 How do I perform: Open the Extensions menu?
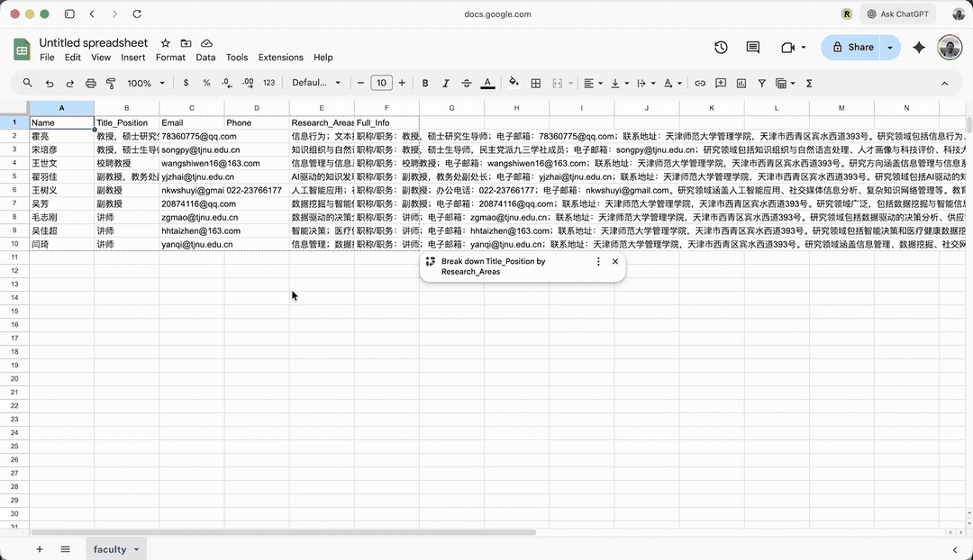point(280,58)
